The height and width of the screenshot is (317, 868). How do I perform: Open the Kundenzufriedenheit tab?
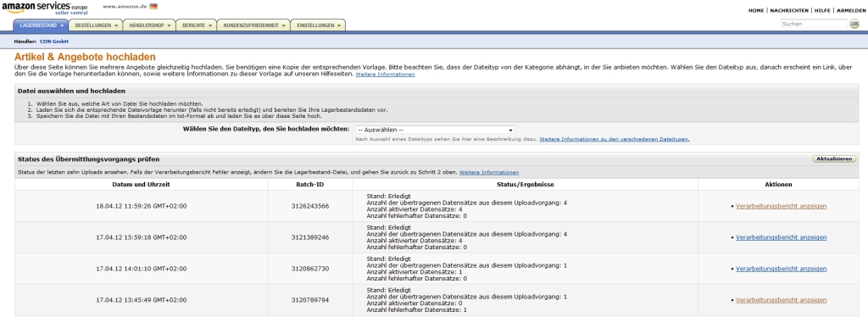(253, 25)
